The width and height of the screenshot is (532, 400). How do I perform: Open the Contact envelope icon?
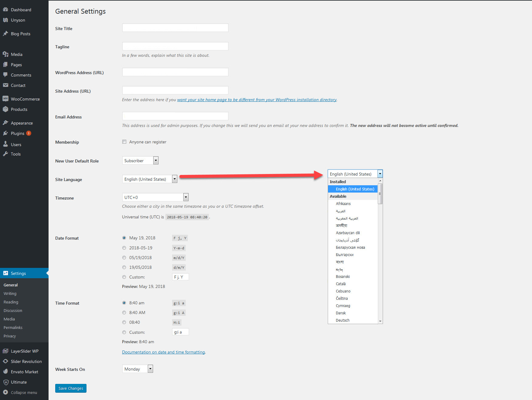tap(5, 85)
